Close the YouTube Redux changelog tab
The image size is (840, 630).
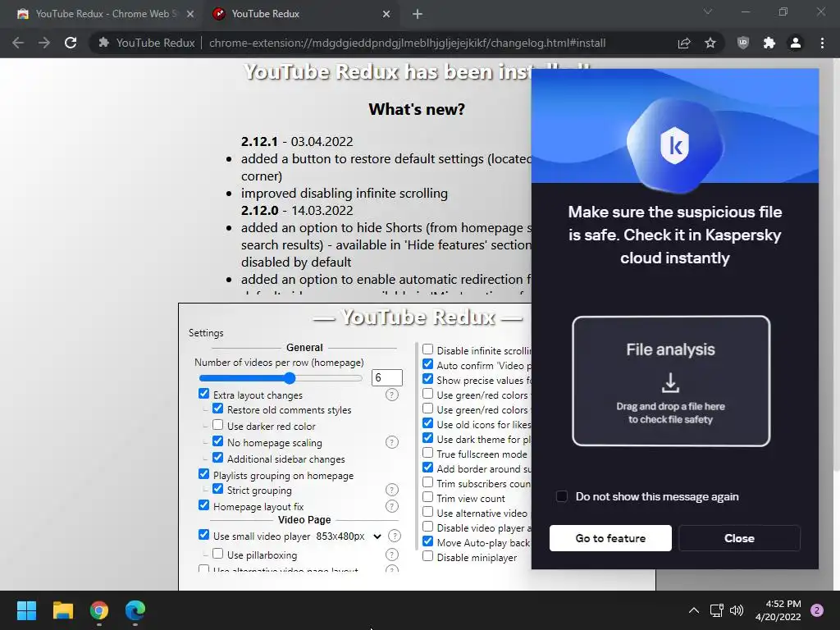pos(386,14)
